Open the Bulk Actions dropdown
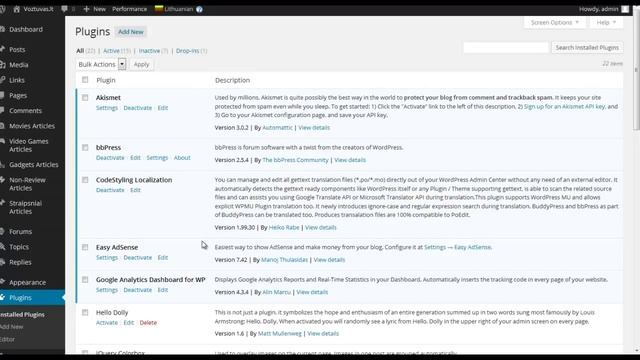Viewport: 640px width, 360px height. (x=101, y=64)
